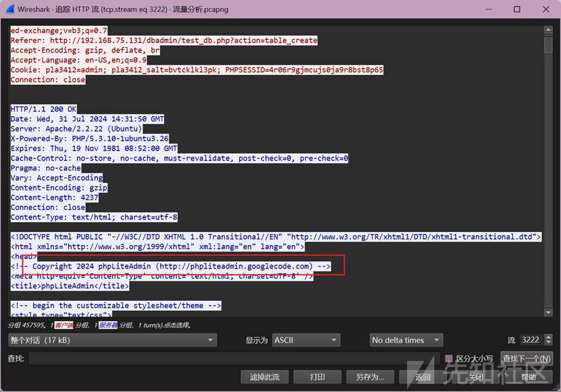Viewport: 561px width, 392px height.
Task: Select the Content-Encoding: gzip line
Action: [x=59, y=188]
